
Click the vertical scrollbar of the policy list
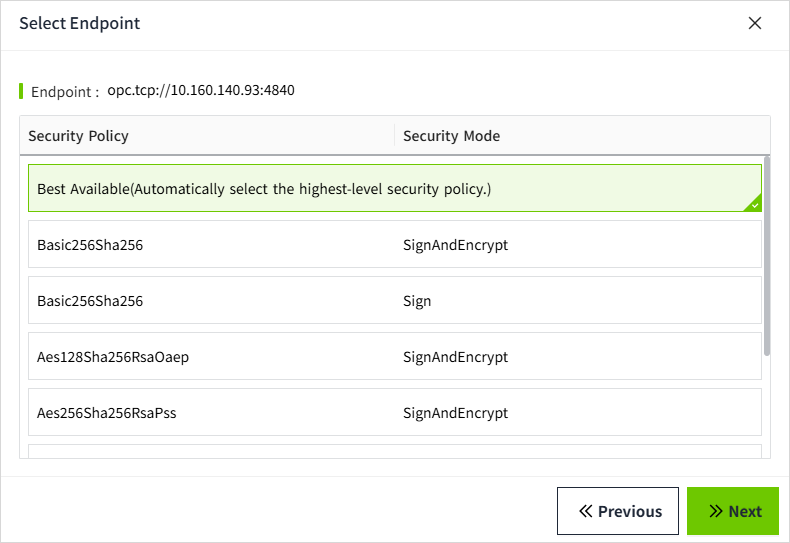(767, 255)
